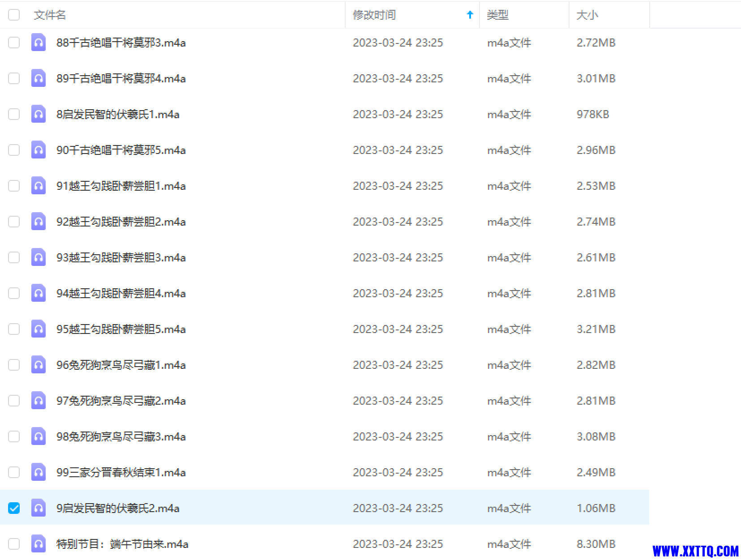Click the size value 2.49MB
This screenshot has height=560, width=741.
tap(596, 472)
